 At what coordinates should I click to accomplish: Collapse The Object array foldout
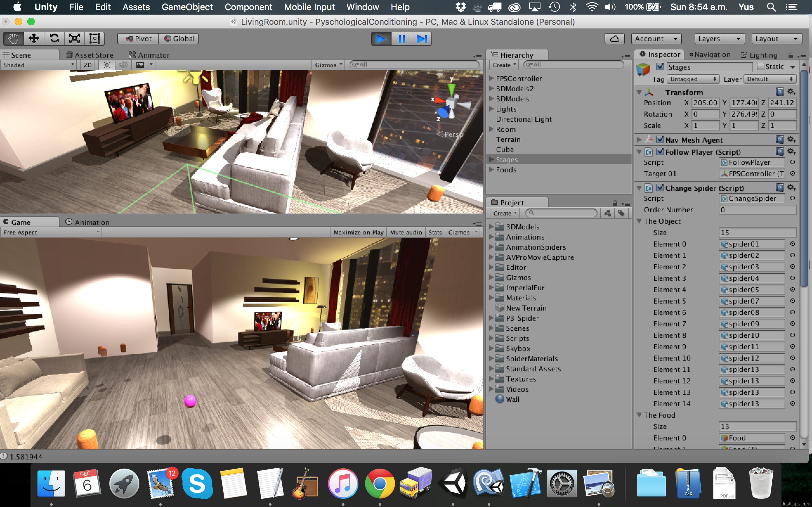(639, 221)
